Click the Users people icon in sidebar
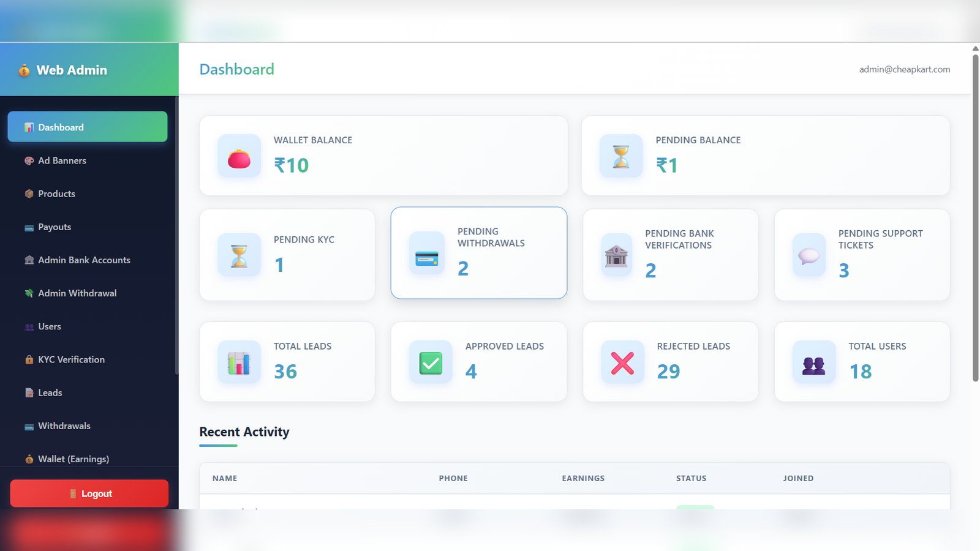This screenshot has height=551, width=980. [29, 327]
